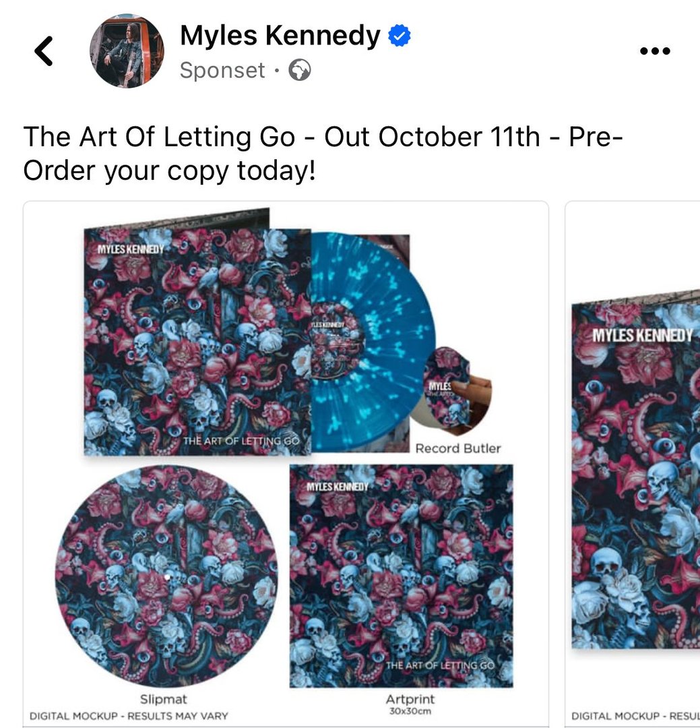Open the square Artprint image

402,576
